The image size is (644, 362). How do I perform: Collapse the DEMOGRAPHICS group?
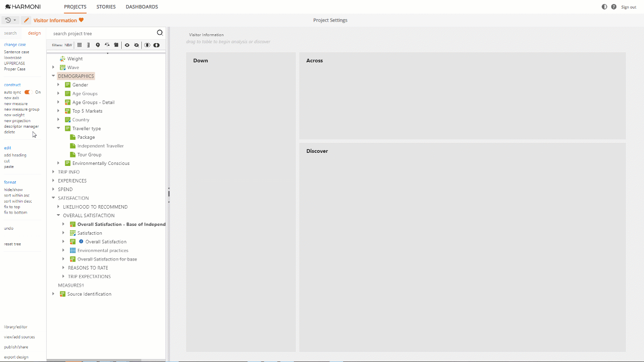point(53,76)
